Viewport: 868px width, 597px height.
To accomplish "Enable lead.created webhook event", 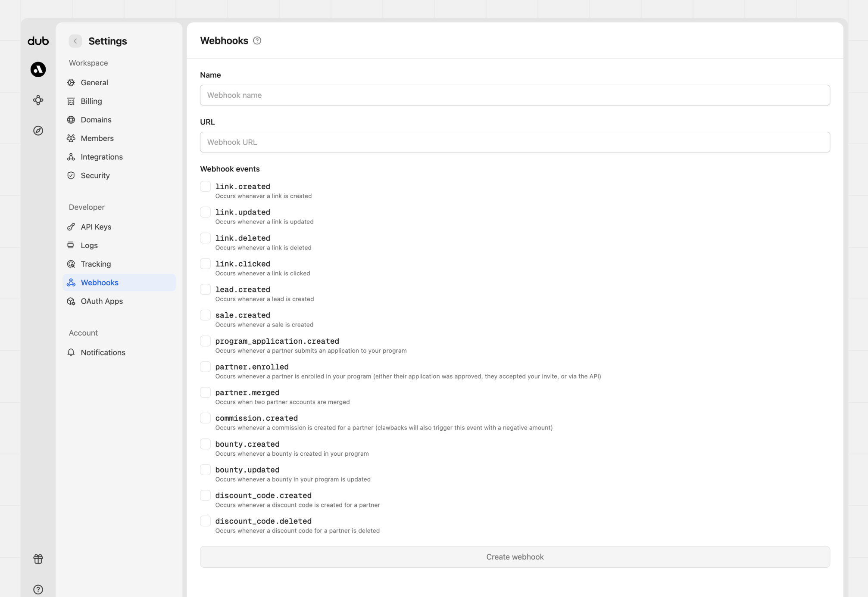I will tap(206, 289).
